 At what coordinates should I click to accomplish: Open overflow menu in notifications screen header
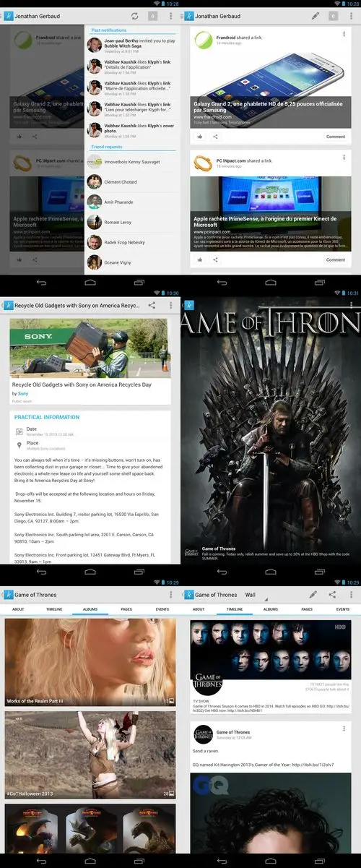point(170,15)
